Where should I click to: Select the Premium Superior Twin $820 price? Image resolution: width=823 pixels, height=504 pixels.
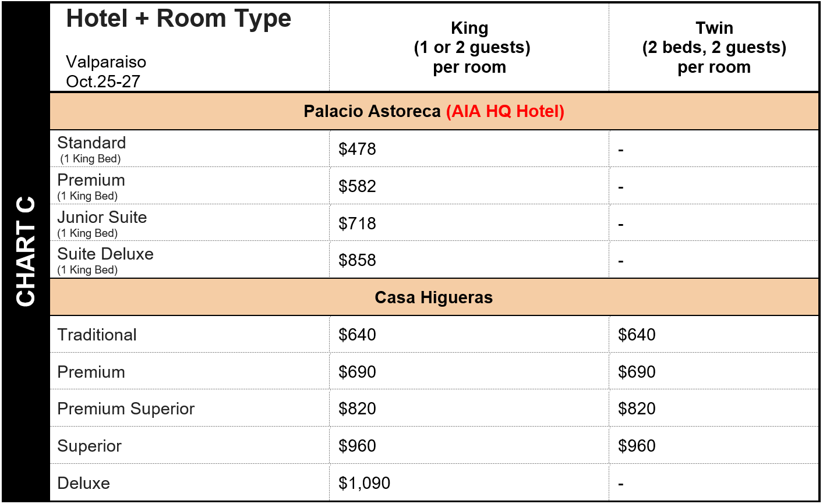click(x=637, y=409)
